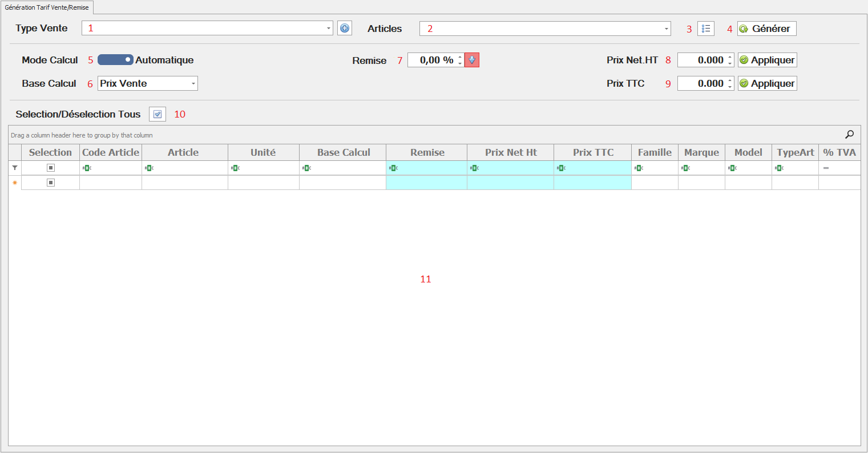Select the Génération Tarif Vente/Remise tab

click(x=47, y=7)
